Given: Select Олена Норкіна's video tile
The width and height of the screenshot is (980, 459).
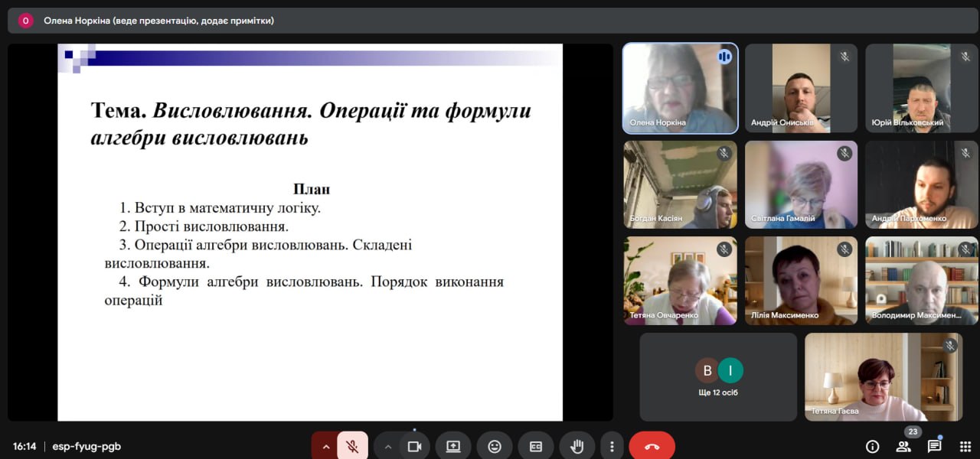Looking at the screenshot, I should pyautogui.click(x=680, y=88).
